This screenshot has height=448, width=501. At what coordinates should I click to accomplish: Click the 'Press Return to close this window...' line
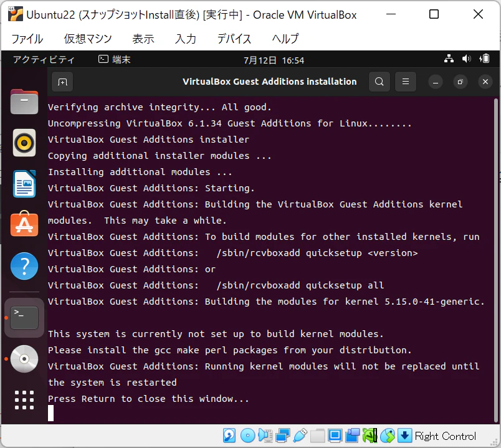pos(148,399)
